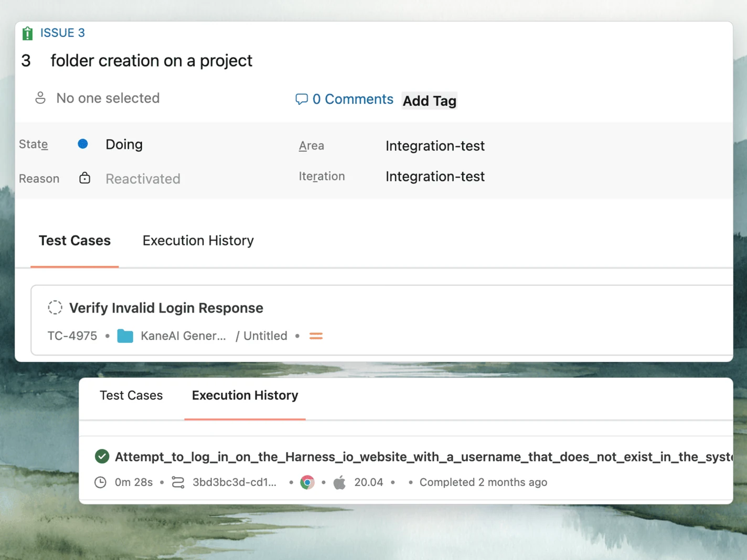Open the Area field Integration-test

tap(435, 146)
